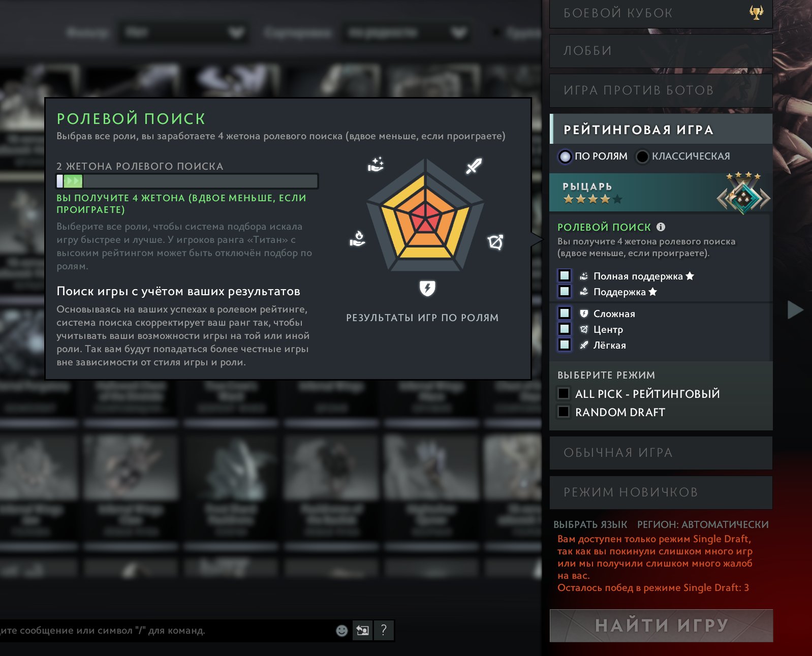Check the All Pick - Рейтинговый mode
This screenshot has width=812, height=656.
coord(564,393)
